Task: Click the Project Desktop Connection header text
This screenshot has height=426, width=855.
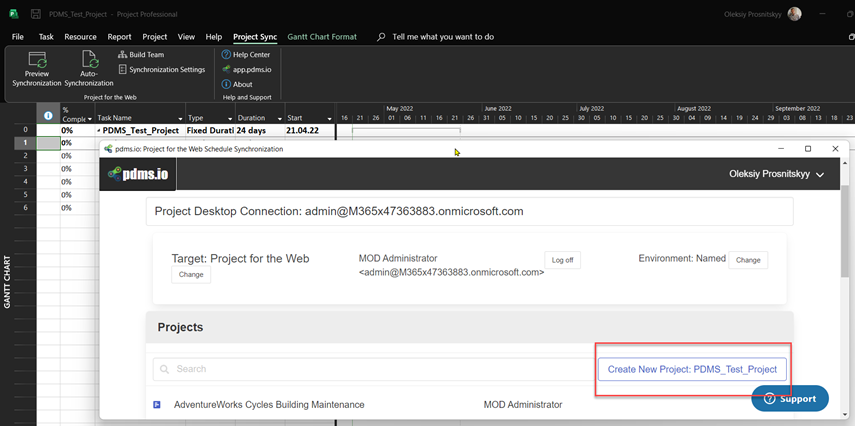Action: click(339, 212)
